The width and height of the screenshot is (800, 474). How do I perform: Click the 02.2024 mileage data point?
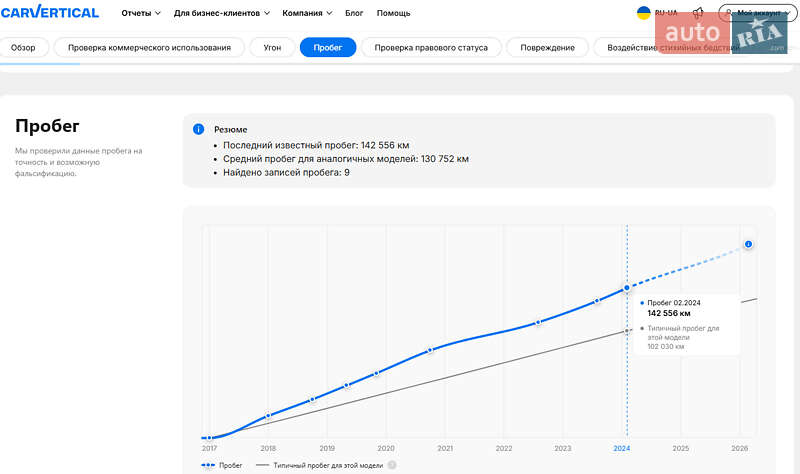pyautogui.click(x=627, y=288)
